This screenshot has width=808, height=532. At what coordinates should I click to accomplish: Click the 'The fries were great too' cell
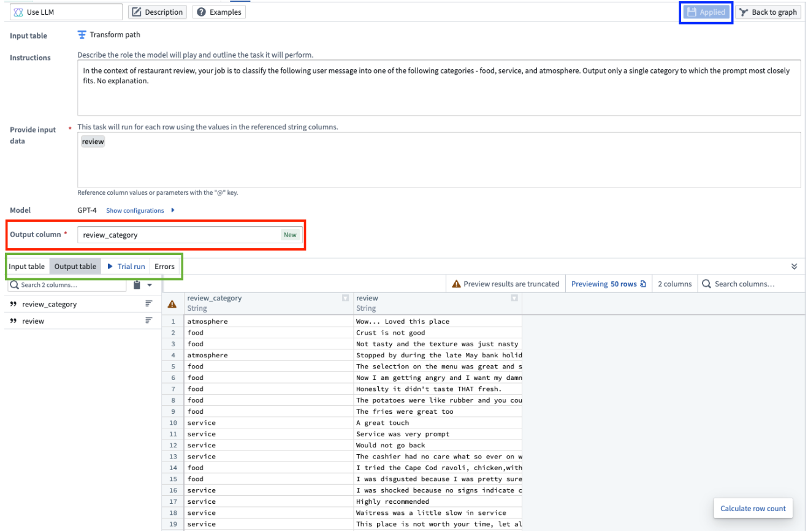(438, 411)
